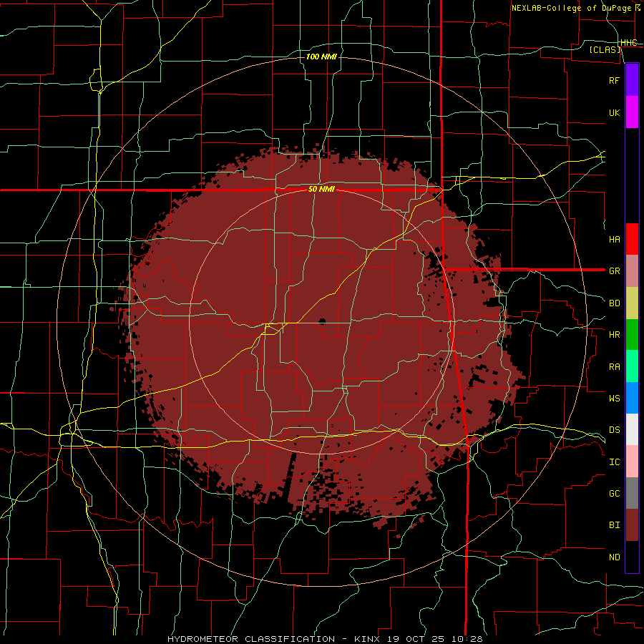Click the HHC product code label
This screenshot has height=644, width=644.
[629, 43]
